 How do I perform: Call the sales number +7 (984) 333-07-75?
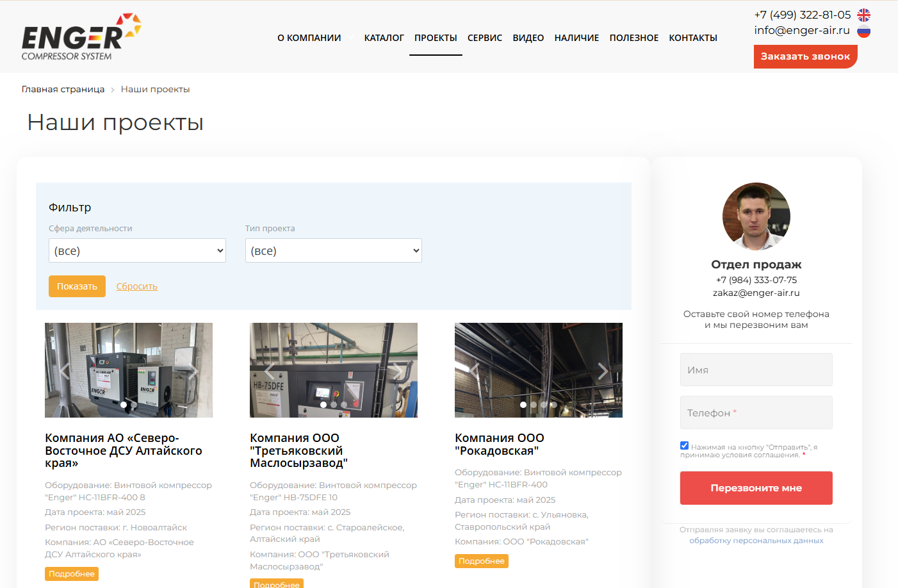coord(756,280)
